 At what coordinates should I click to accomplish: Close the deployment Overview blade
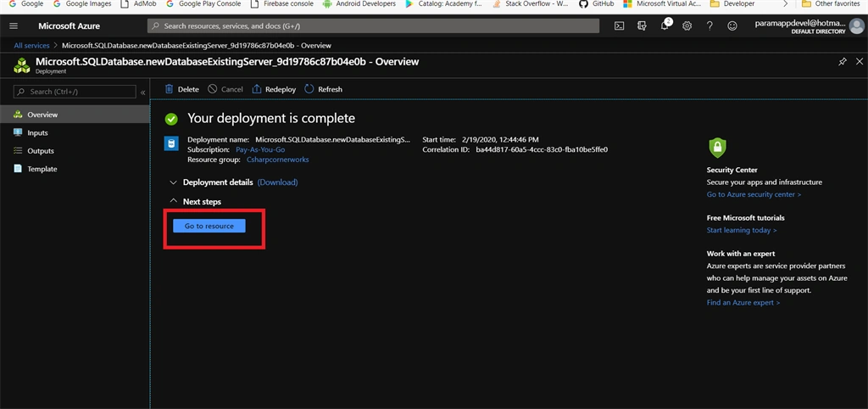pyautogui.click(x=860, y=61)
